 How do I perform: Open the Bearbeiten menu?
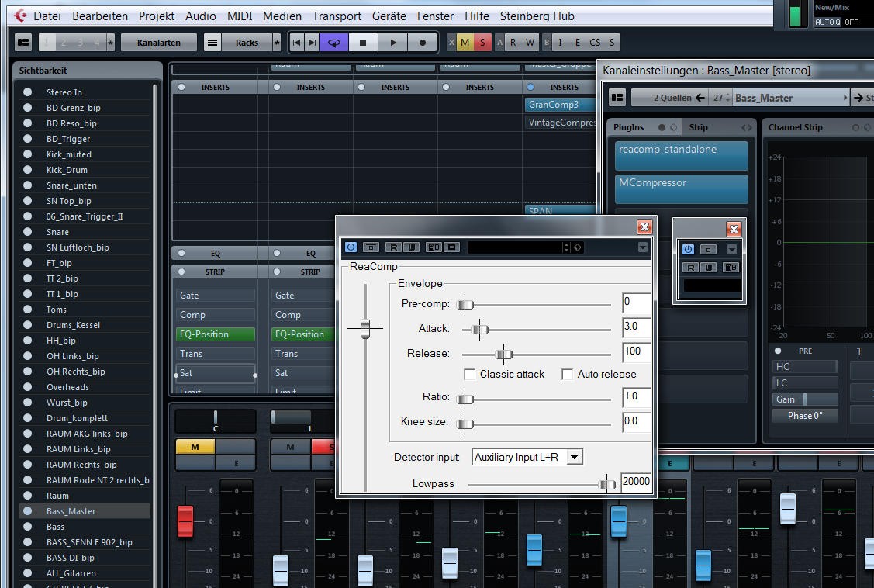coord(100,16)
